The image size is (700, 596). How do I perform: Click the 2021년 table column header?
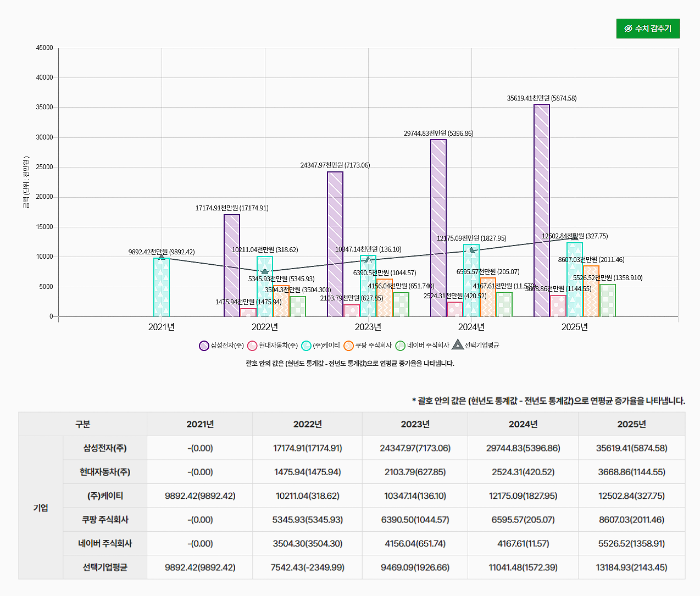coord(200,424)
